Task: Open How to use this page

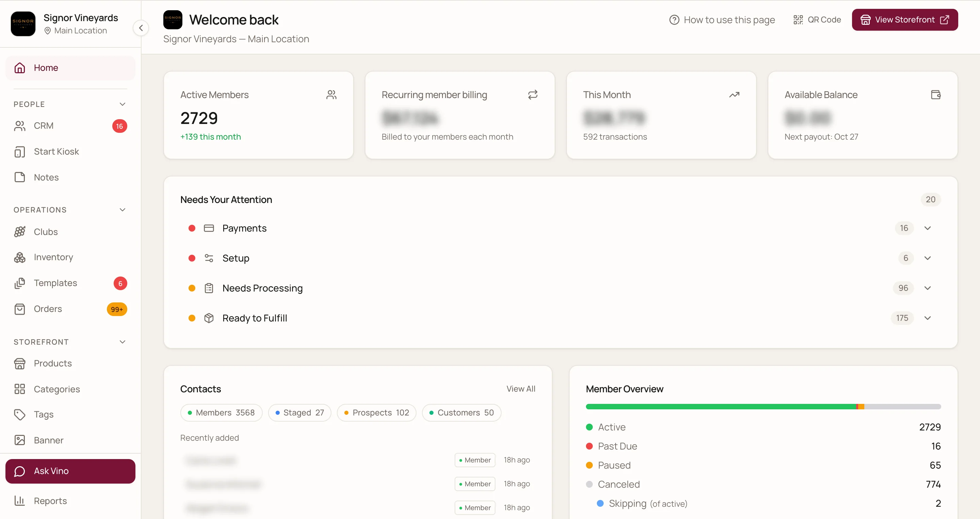Action: click(x=722, y=20)
